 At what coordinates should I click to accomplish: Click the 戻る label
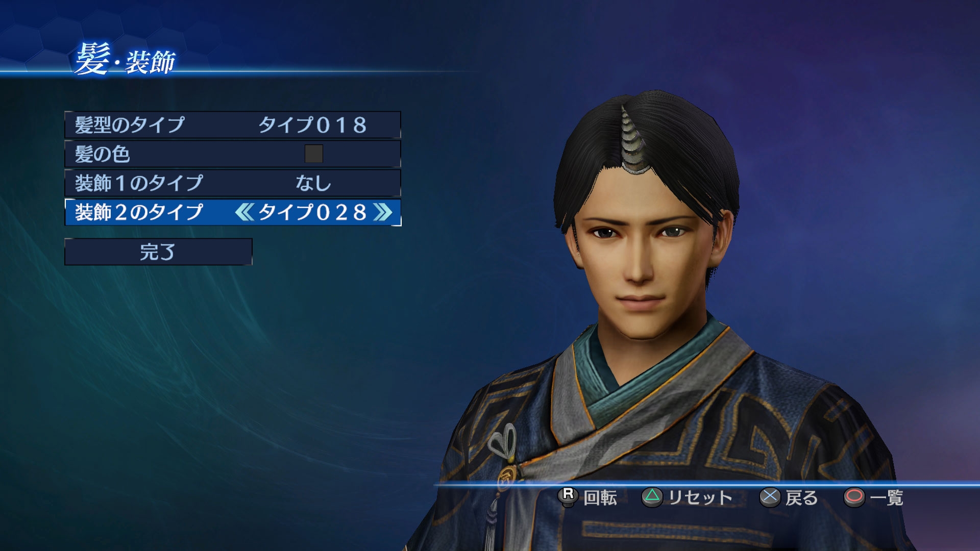click(801, 497)
